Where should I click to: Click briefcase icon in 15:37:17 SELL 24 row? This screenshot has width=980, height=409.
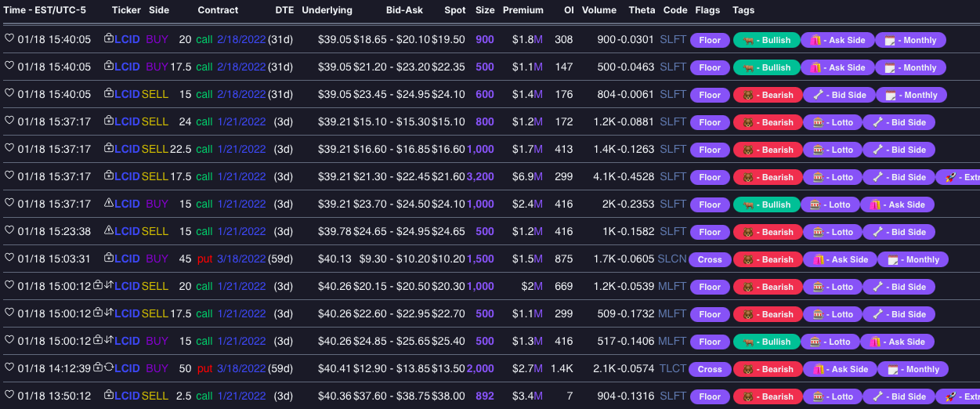pyautogui.click(x=109, y=121)
